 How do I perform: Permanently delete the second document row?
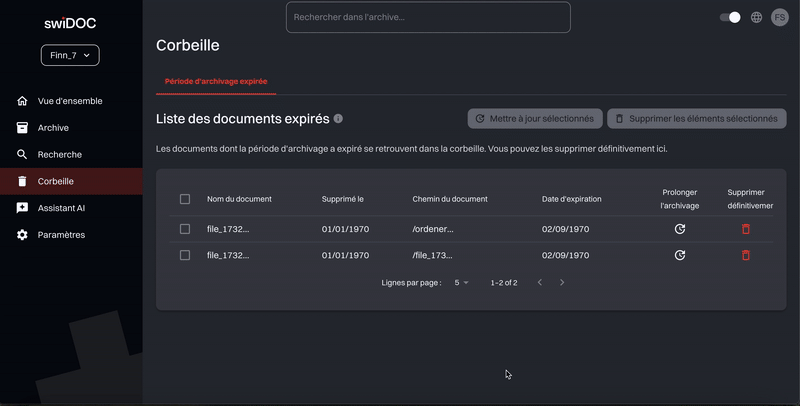tap(745, 255)
